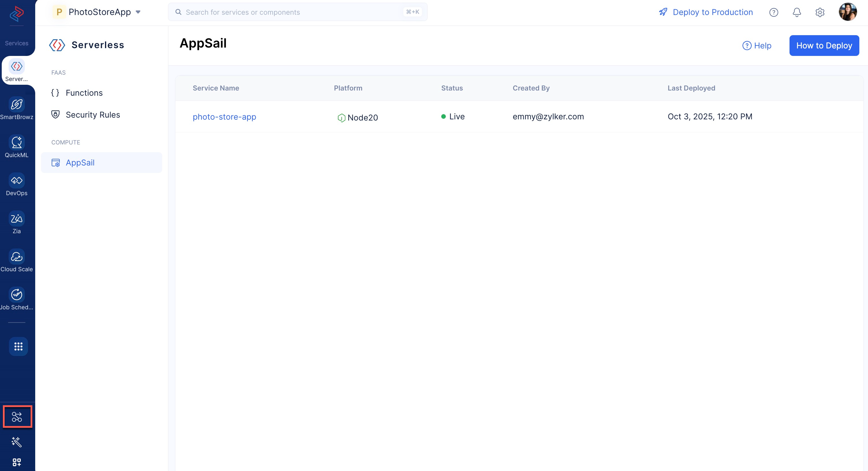The image size is (868, 471).
Task: Open Cloud Scale service icon
Action: click(16, 257)
